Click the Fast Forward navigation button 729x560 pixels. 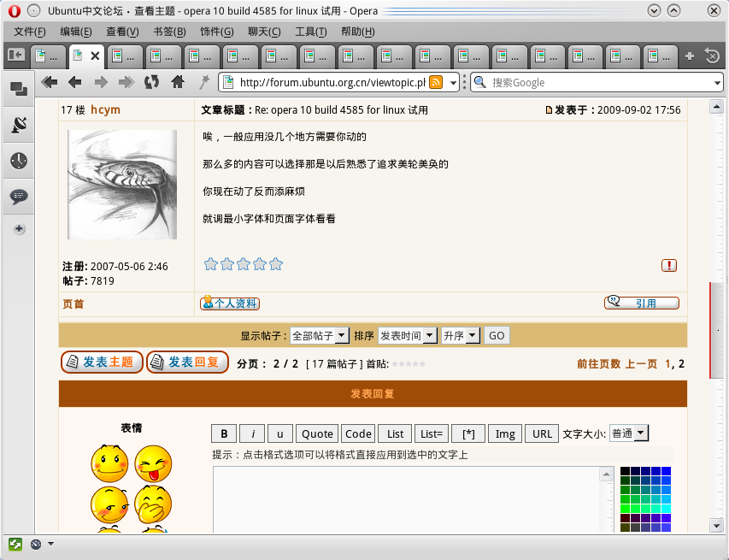coord(126,82)
